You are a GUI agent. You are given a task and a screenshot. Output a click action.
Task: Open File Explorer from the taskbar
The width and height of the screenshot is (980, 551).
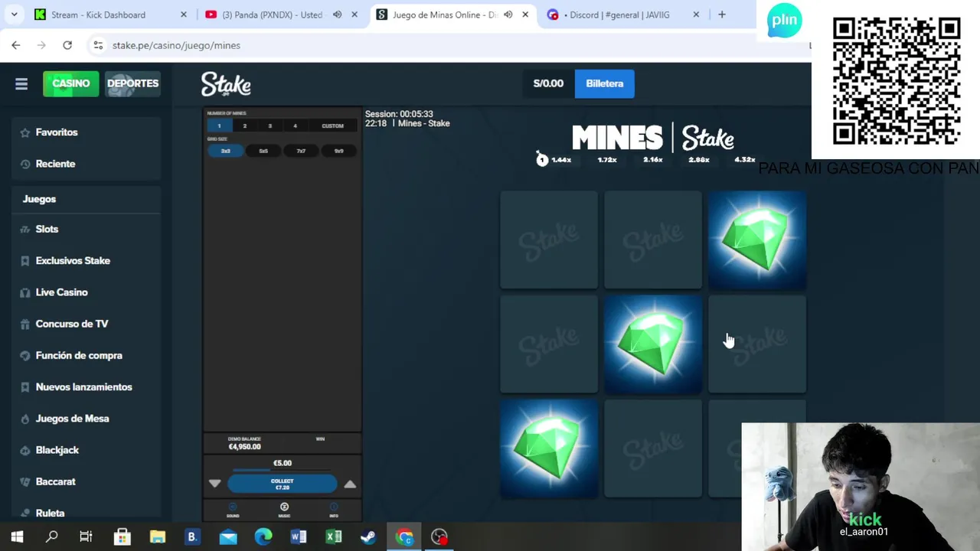[158, 537]
